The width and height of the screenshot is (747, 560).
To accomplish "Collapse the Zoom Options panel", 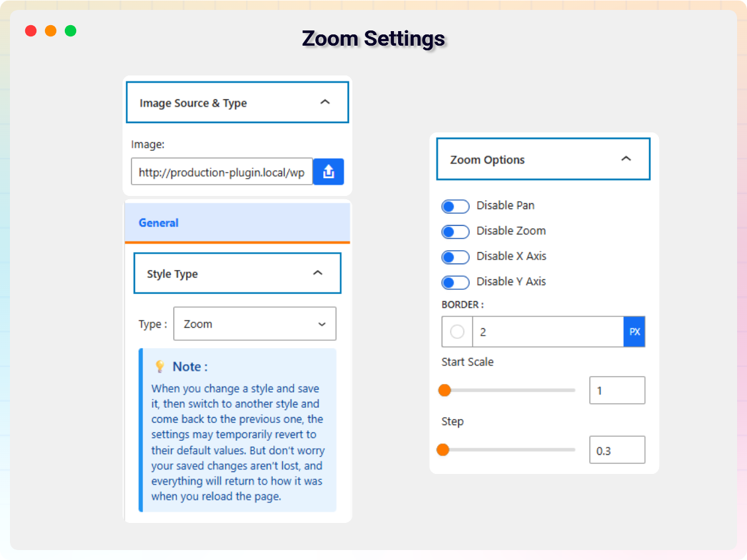I will pos(626,159).
